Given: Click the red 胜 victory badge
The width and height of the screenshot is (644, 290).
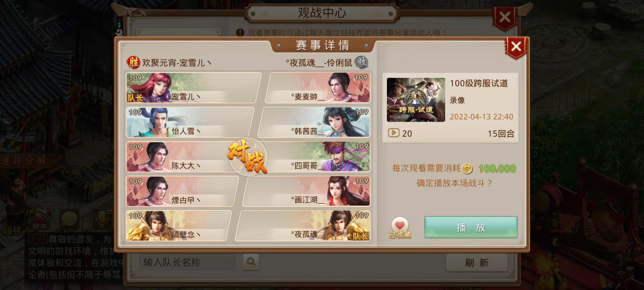Looking at the screenshot, I should click(x=133, y=62).
